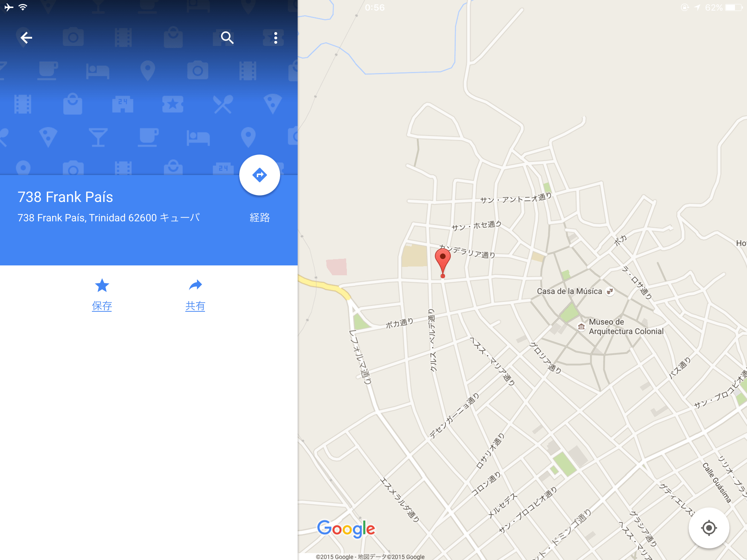Open the search magnifier icon

227,38
